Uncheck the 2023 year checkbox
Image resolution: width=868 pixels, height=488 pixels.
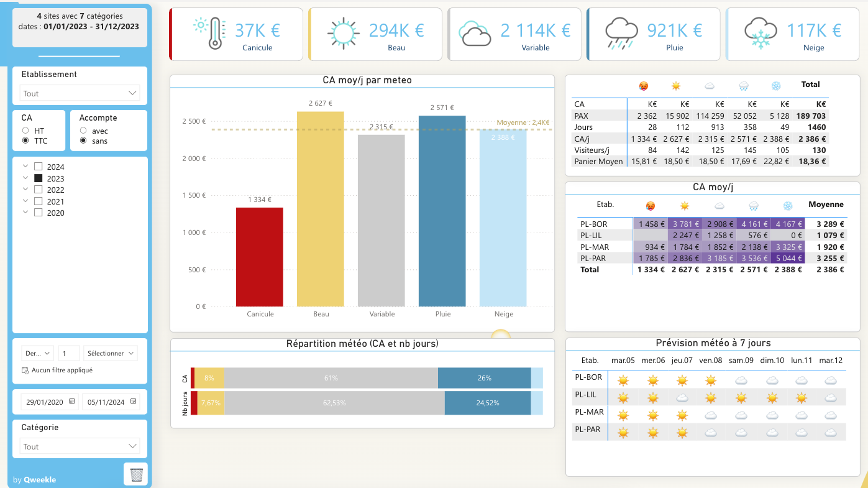[39, 178]
